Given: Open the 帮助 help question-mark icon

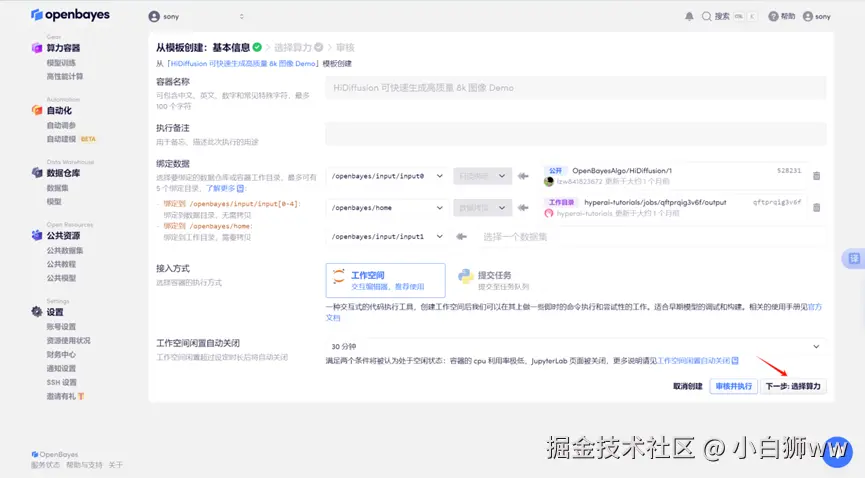Looking at the screenshot, I should click(773, 17).
